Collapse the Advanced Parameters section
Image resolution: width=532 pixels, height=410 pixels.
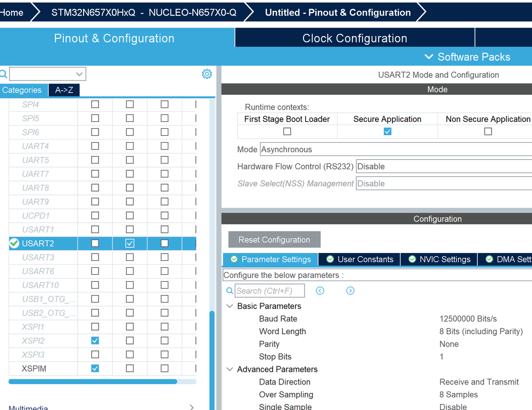point(230,369)
